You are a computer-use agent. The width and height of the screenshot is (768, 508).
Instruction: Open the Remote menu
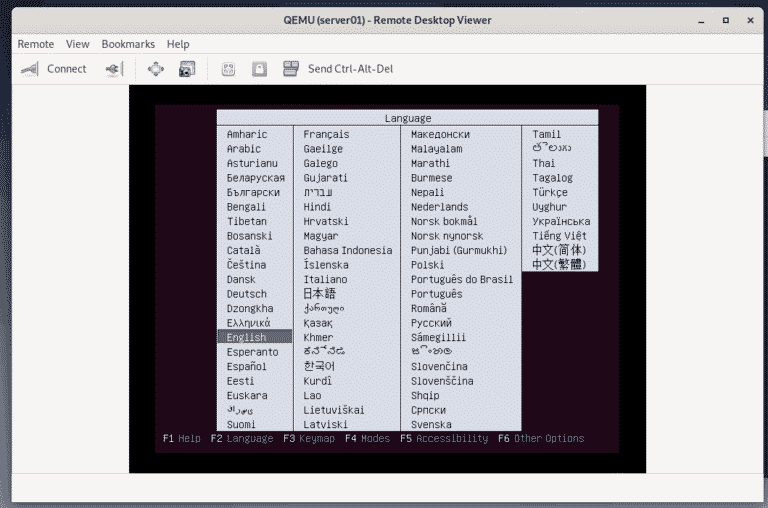pos(36,44)
